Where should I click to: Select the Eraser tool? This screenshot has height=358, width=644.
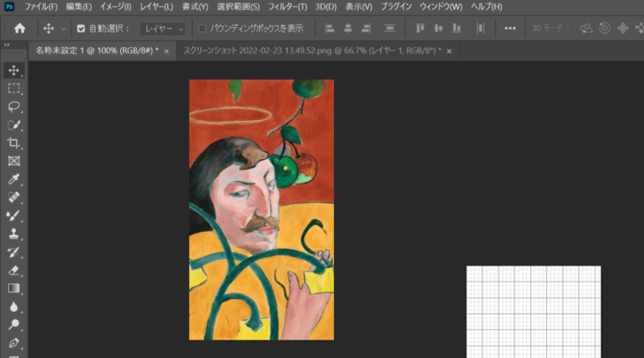pyautogui.click(x=14, y=270)
